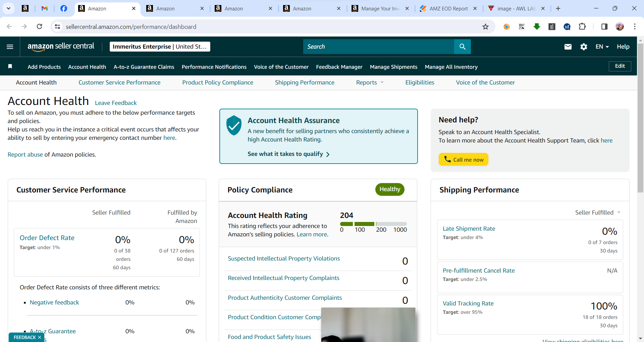Switch to the AMZ EOD Report tab
The image size is (644, 342).
click(448, 8)
